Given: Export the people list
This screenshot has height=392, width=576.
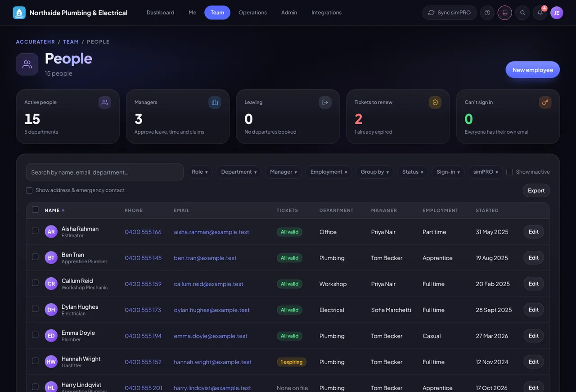Looking at the screenshot, I should point(536,190).
